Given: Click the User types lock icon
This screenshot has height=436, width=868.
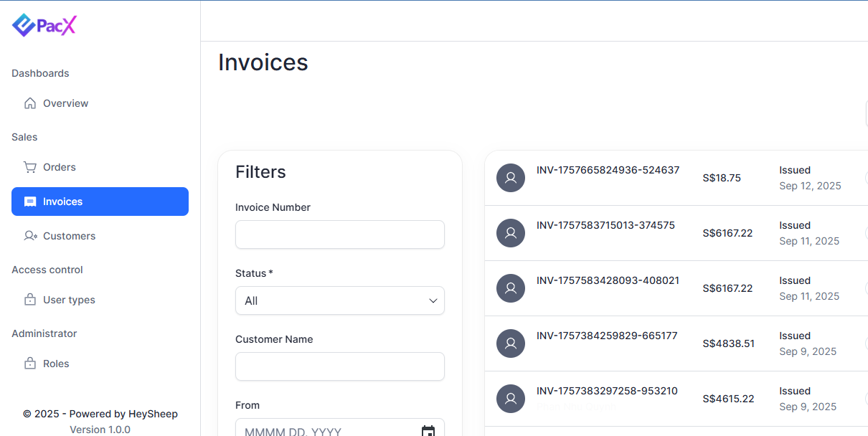Looking at the screenshot, I should [30, 300].
